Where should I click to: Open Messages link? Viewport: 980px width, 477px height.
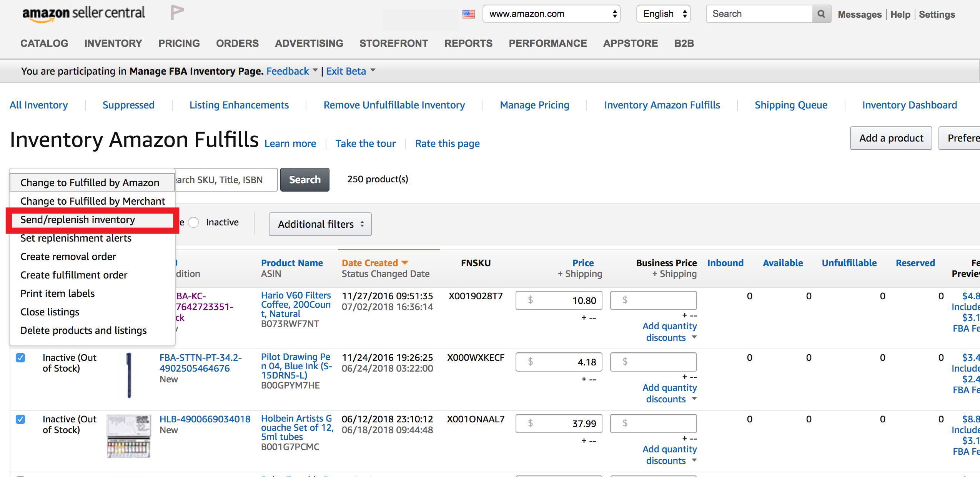[x=860, y=15]
